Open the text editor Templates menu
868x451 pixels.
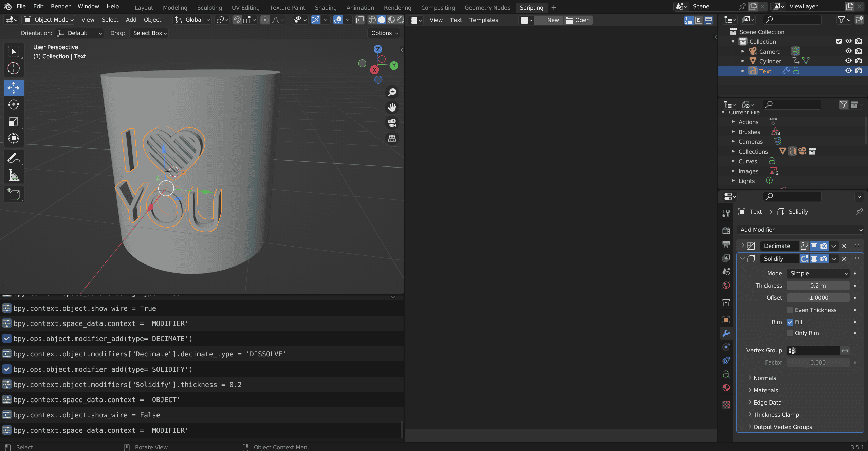tap(483, 20)
